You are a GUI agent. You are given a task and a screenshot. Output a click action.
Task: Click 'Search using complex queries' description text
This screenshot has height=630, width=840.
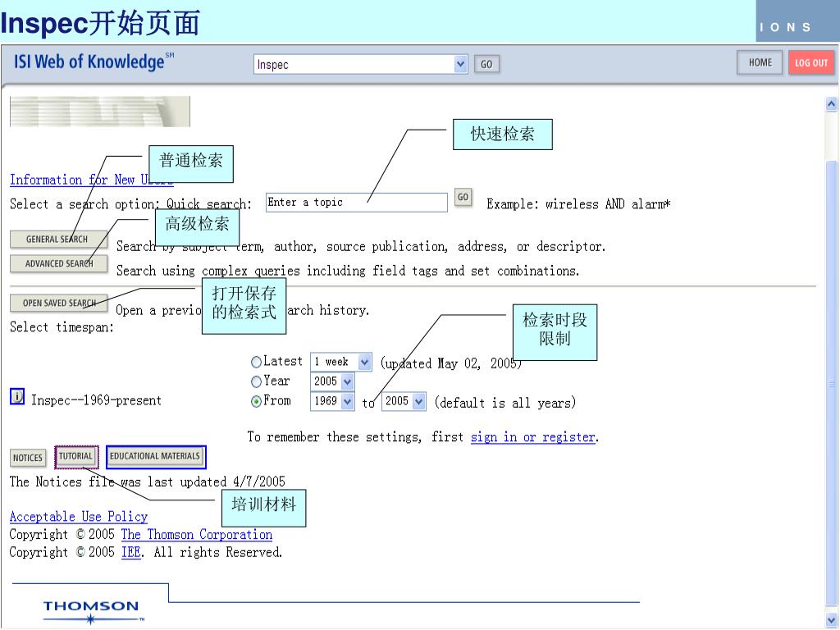coord(348,271)
